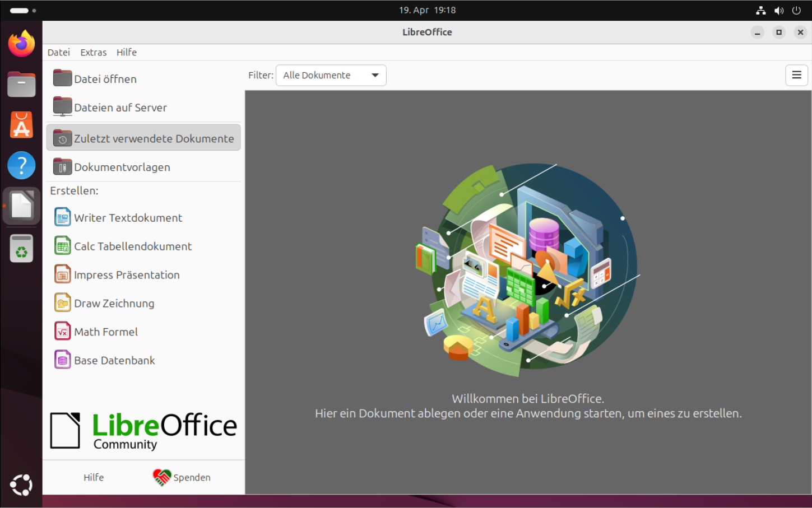Click the Writer Textdokument icon

62,217
